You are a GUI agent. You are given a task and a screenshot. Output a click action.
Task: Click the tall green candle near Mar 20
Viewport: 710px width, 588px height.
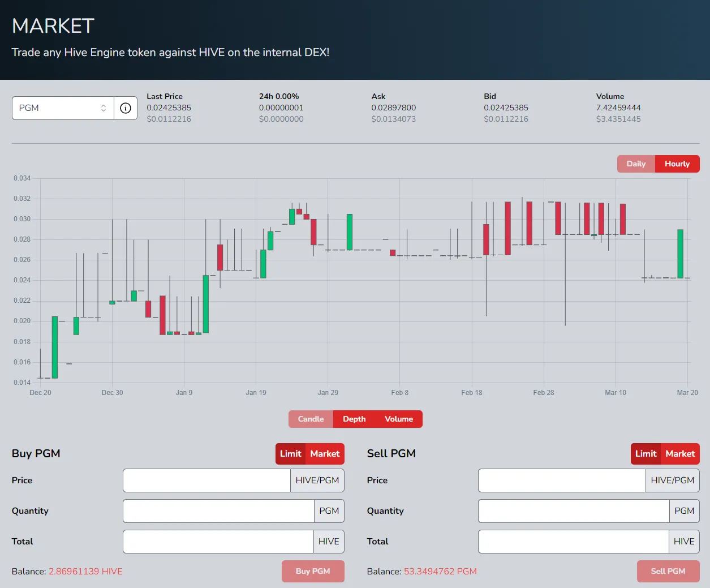[681, 254]
